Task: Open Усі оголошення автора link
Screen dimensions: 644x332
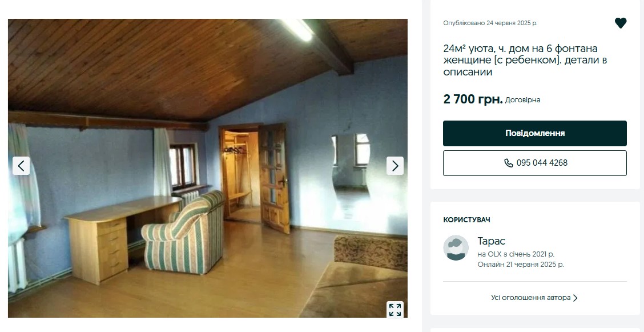Action: [530, 298]
